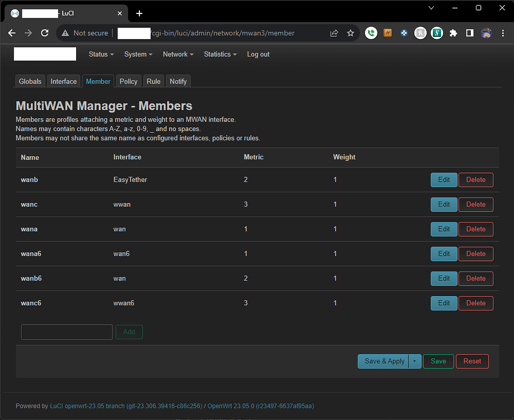Click the share page icon in address bar
This screenshot has height=420, width=514.
coord(334,33)
